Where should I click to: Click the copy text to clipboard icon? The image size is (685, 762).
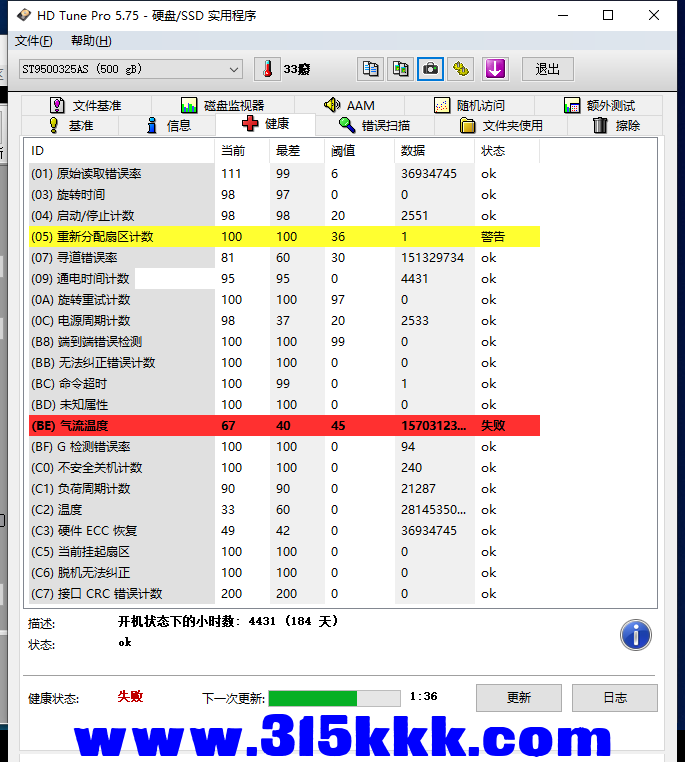click(x=371, y=69)
